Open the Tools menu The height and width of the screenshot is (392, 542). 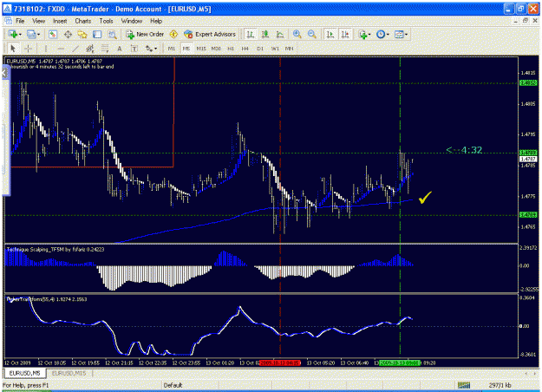pos(106,21)
